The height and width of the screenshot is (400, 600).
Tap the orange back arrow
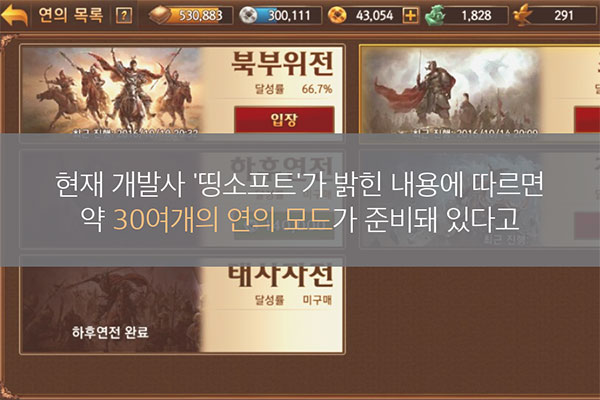pos(15,15)
